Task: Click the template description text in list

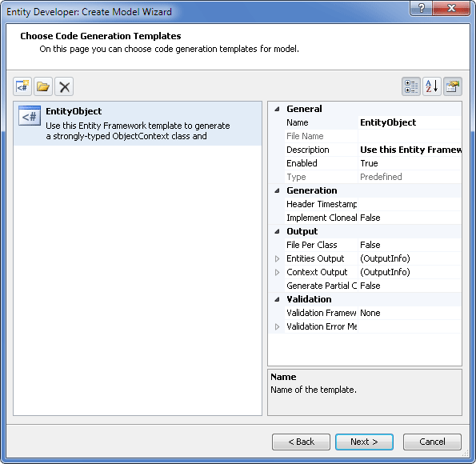Action: pos(138,131)
